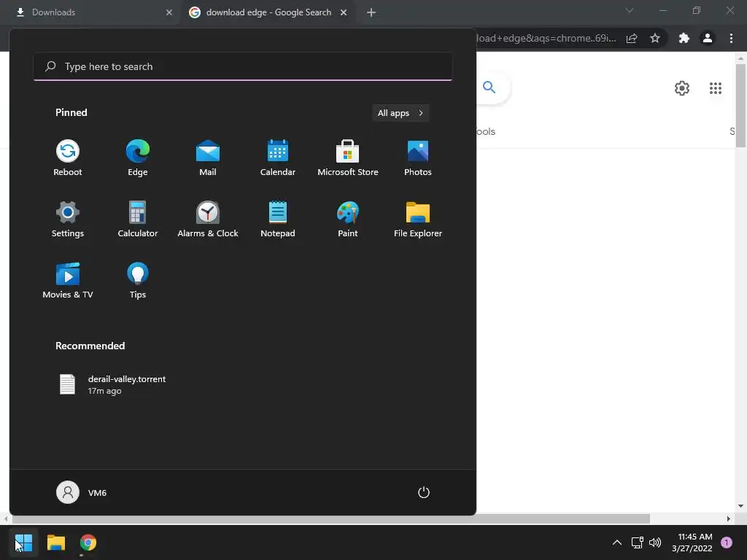Open the Calendar app

tap(278, 158)
